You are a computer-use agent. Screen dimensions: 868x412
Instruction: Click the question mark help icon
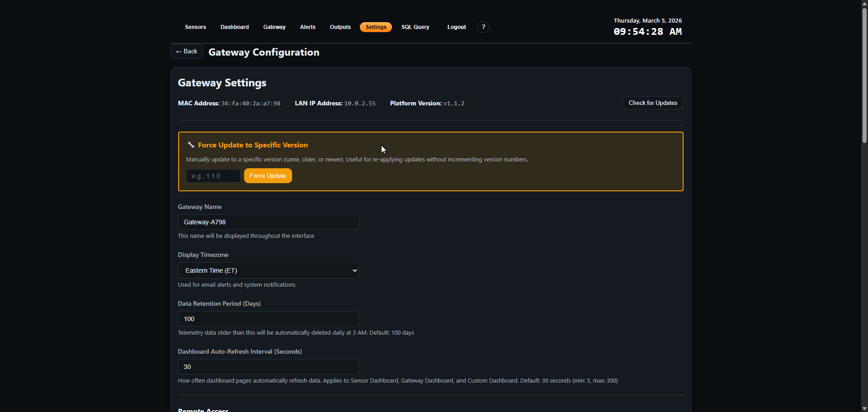483,27
